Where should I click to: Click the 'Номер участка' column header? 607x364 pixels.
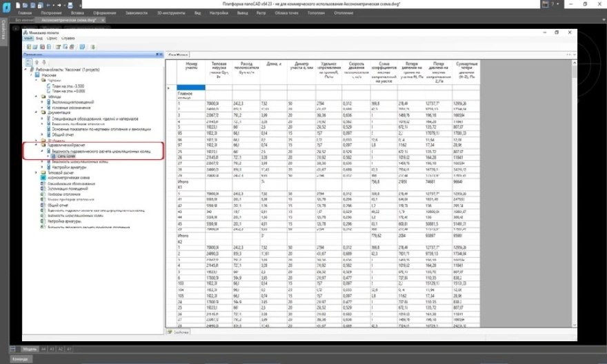[x=191, y=68]
